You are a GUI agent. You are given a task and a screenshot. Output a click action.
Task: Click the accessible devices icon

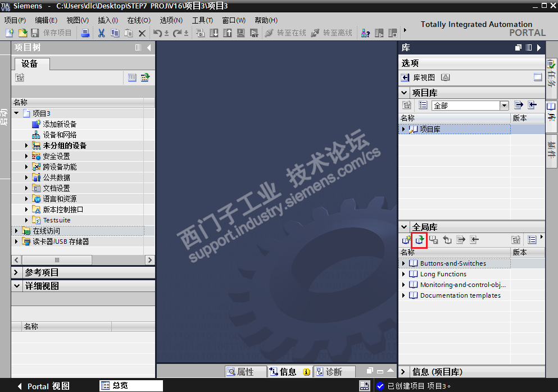(365, 33)
